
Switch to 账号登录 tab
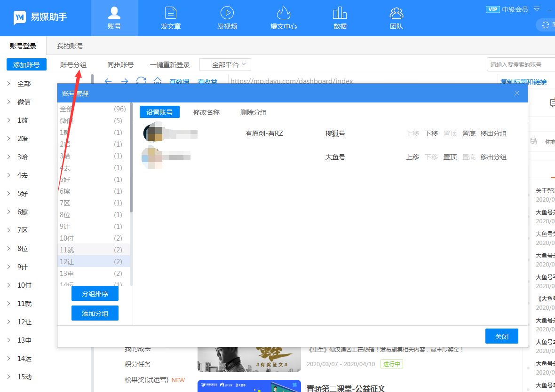pyautogui.click(x=23, y=46)
